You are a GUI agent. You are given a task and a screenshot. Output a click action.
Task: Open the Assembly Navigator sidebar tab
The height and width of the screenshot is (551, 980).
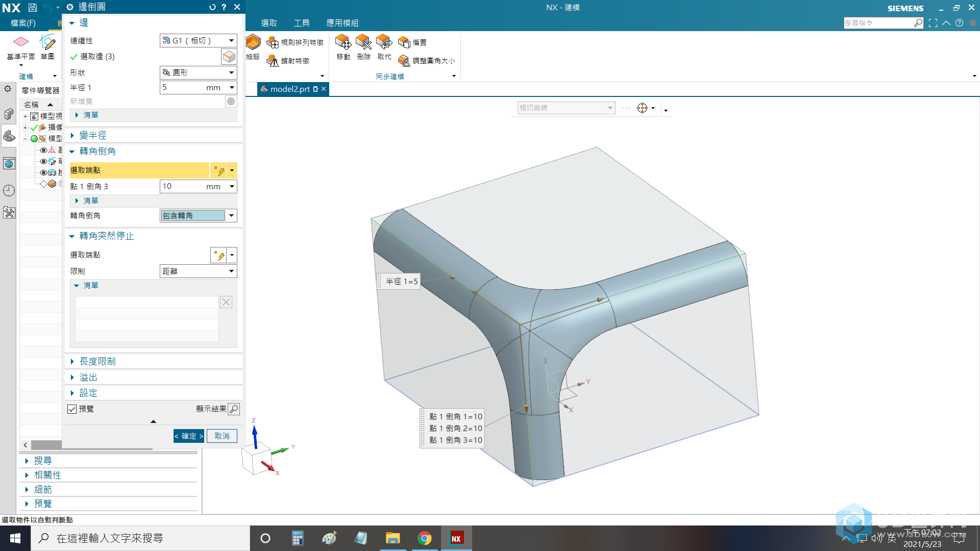click(9, 114)
